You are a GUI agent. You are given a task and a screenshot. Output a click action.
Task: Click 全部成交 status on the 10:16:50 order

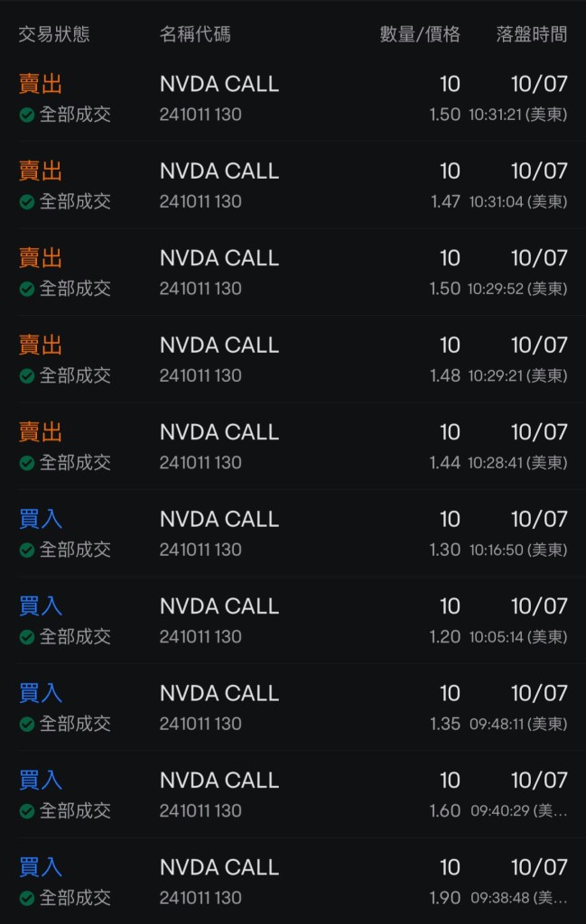(x=75, y=550)
